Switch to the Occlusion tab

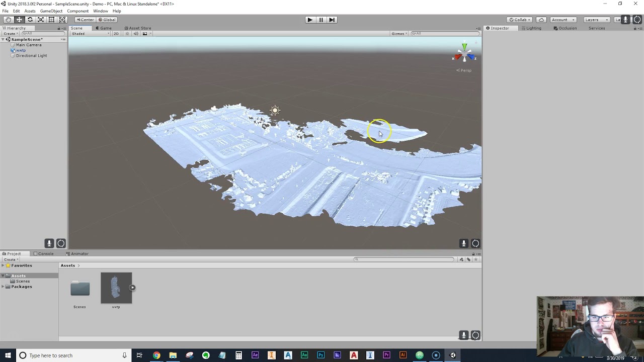coord(565,28)
